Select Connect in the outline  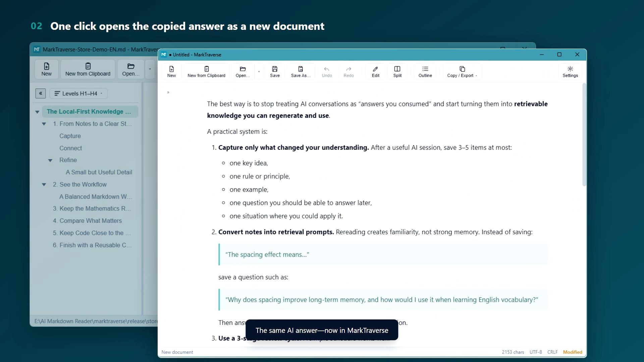point(70,148)
